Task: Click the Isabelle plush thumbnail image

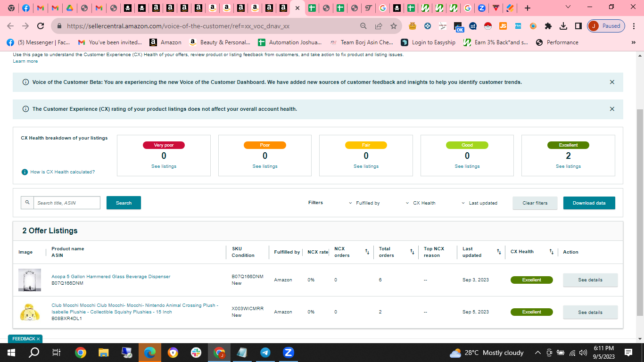Action: (x=30, y=312)
